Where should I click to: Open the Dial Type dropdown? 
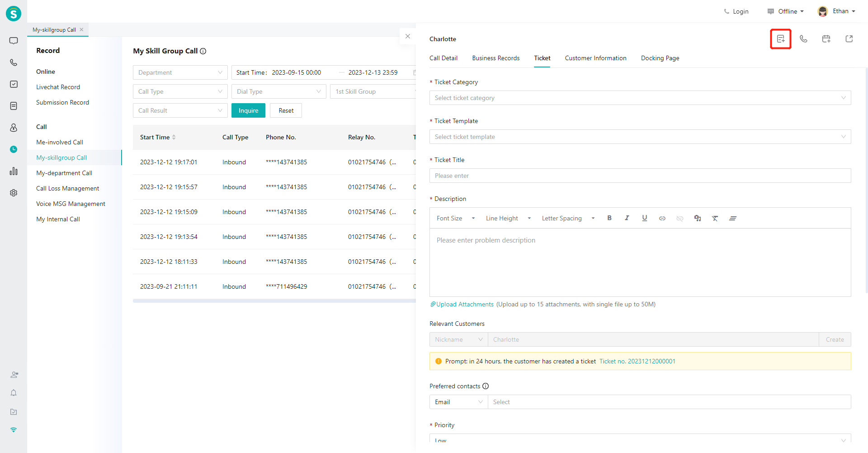pos(279,91)
